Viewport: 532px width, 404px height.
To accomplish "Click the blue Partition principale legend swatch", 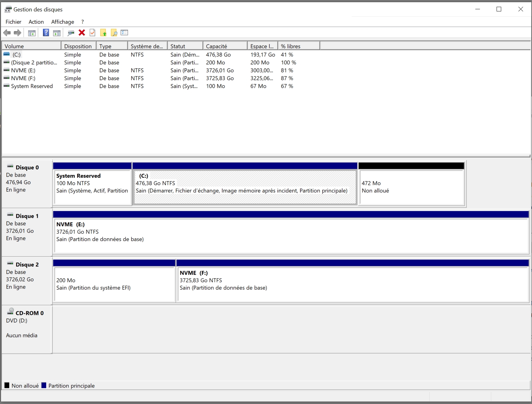I will [x=44, y=386].
